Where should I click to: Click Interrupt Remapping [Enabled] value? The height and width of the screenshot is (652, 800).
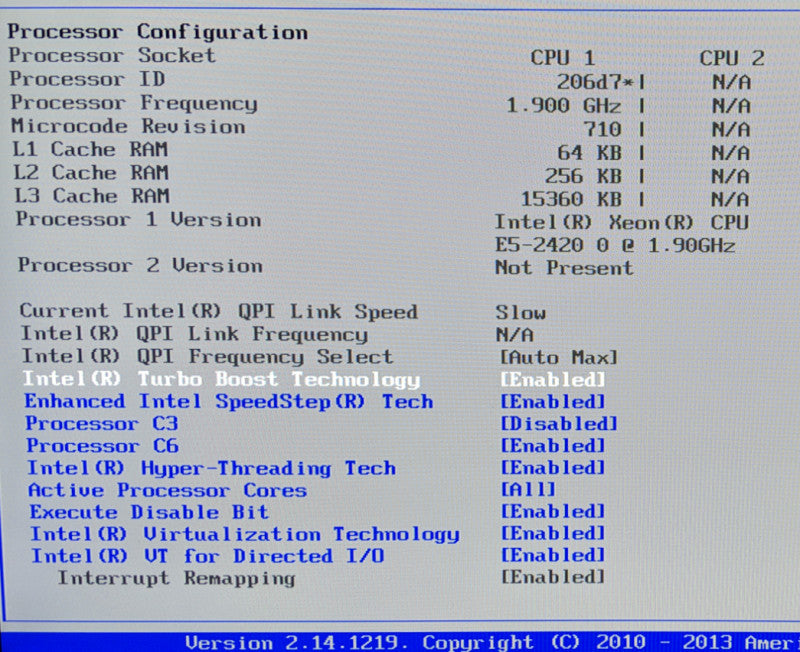click(553, 578)
